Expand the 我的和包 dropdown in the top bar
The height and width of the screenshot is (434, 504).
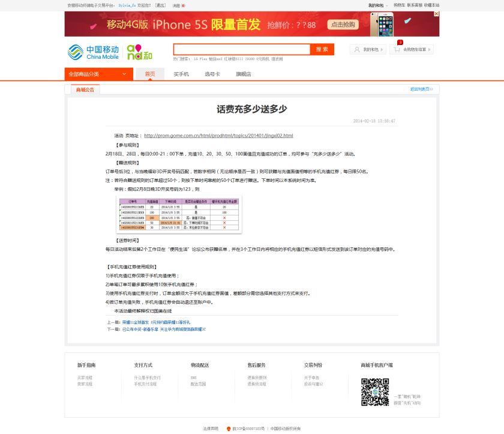pyautogui.click(x=377, y=5)
